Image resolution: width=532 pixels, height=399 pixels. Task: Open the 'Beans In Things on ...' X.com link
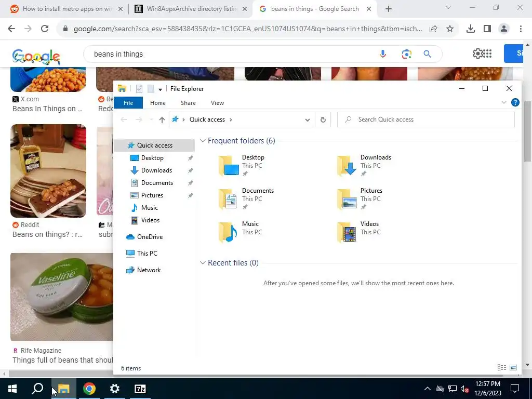click(47, 109)
